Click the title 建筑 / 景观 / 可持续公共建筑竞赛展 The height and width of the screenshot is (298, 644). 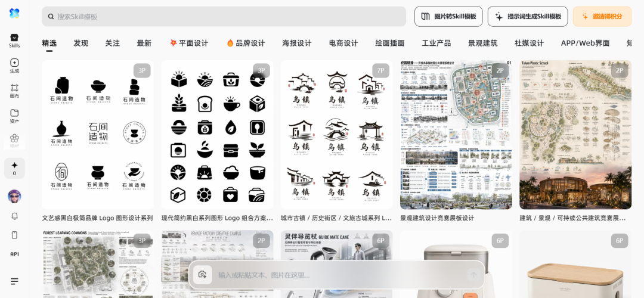pyautogui.click(x=572, y=218)
